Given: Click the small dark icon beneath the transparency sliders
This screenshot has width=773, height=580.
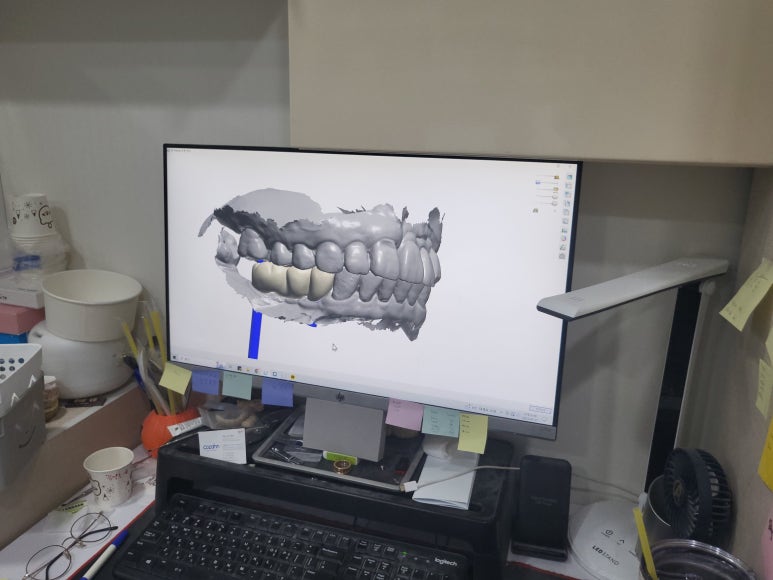Looking at the screenshot, I should click(536, 210).
